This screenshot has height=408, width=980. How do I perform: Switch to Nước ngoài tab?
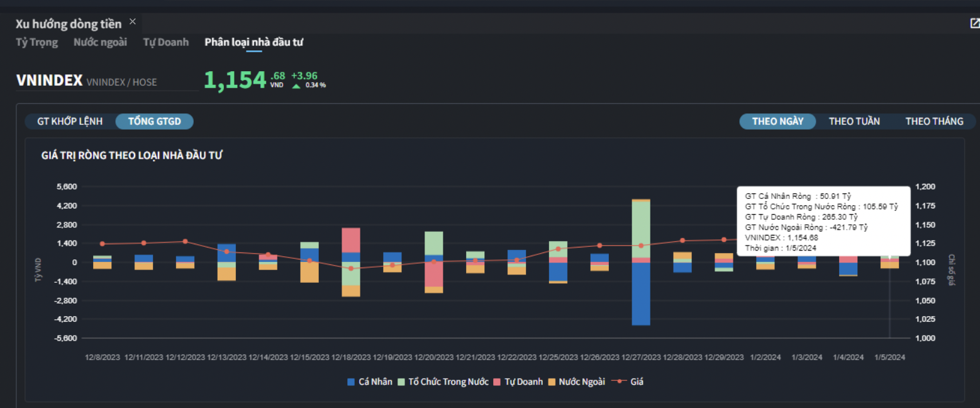(100, 42)
